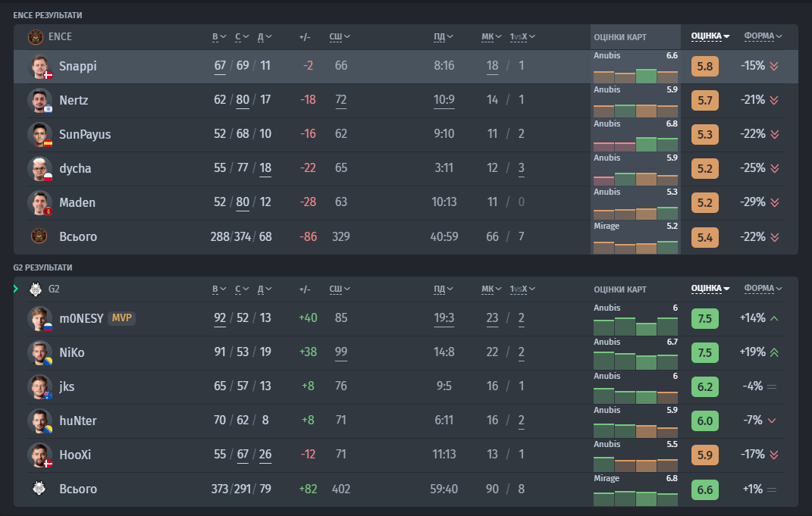Viewport: 812px width, 516px height.
Task: Click Nertz's player avatar
Action: click(40, 101)
